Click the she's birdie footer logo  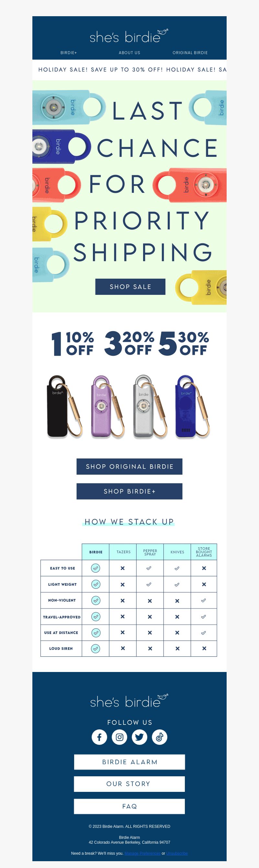[x=129, y=701]
